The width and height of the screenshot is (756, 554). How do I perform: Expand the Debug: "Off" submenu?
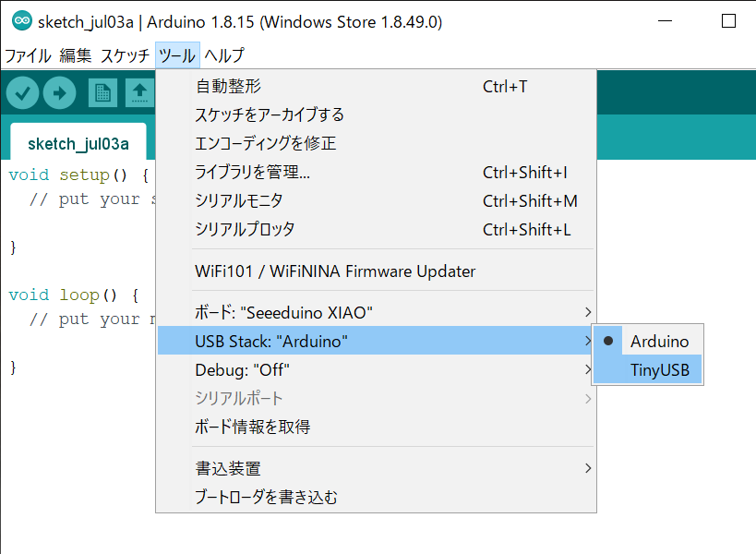(376, 370)
